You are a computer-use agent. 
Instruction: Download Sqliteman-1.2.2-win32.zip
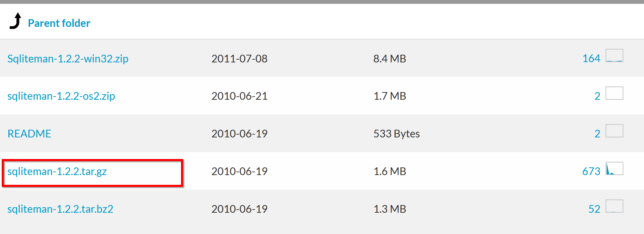[68, 59]
